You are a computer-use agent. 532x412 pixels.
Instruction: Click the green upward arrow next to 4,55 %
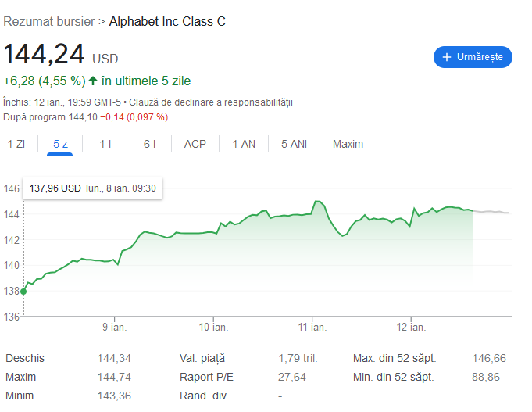[93, 81]
